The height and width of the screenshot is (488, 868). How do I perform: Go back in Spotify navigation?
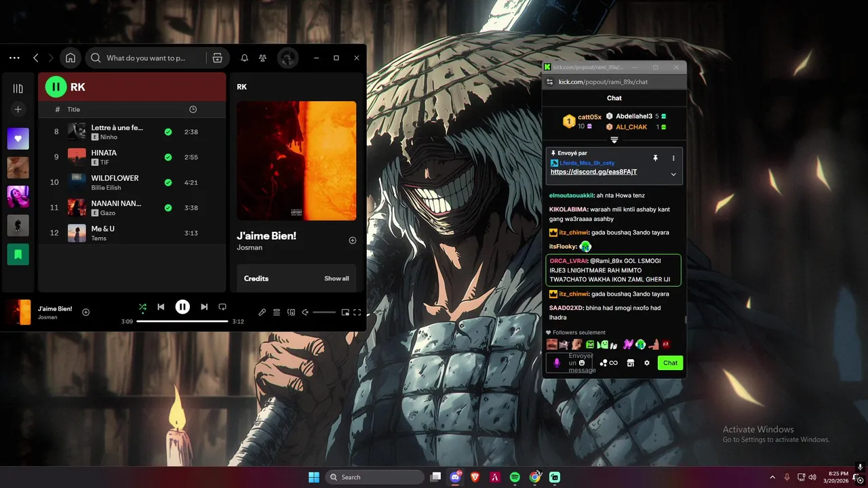point(36,58)
